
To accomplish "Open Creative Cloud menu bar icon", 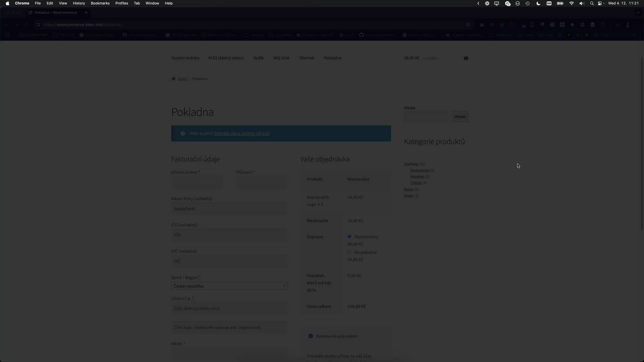I will pyautogui.click(x=508, y=3).
